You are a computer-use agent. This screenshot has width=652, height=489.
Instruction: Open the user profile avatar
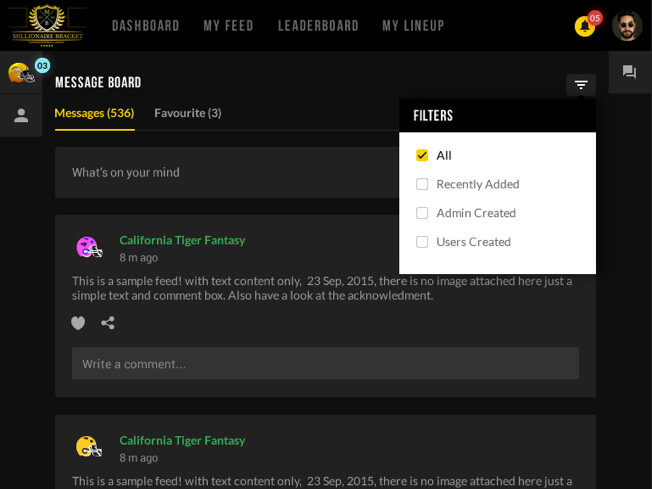pyautogui.click(x=627, y=26)
